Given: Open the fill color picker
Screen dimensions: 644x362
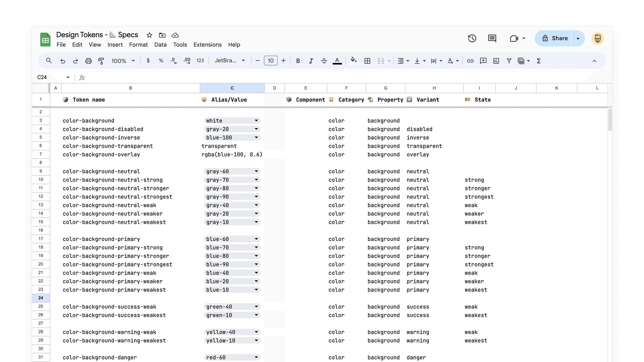Looking at the screenshot, I should click(x=353, y=61).
